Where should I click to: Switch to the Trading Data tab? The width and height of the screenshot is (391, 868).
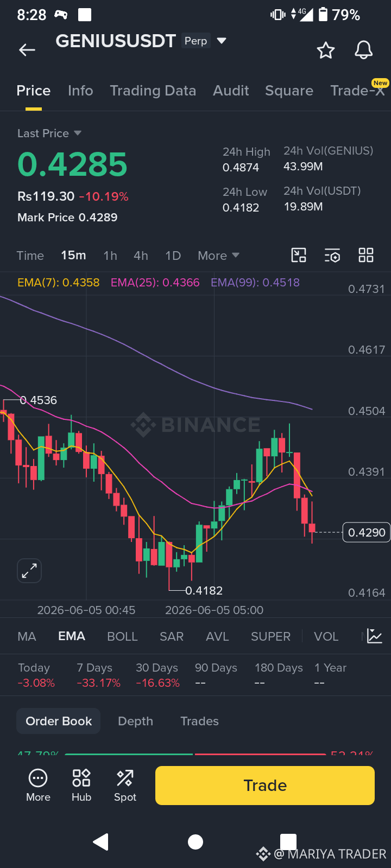pyautogui.click(x=153, y=91)
